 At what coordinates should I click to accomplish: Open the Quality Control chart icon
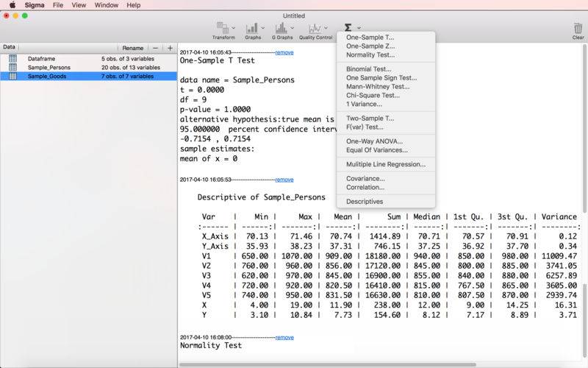(315, 29)
